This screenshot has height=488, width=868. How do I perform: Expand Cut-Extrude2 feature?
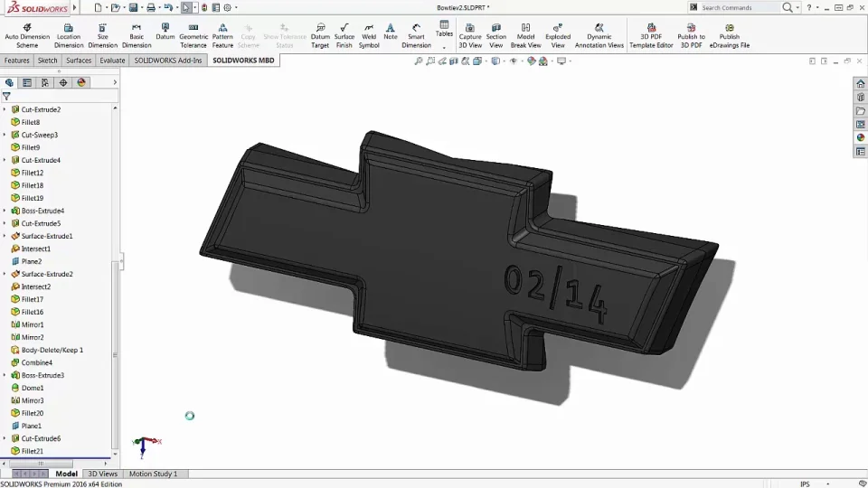tap(5, 109)
